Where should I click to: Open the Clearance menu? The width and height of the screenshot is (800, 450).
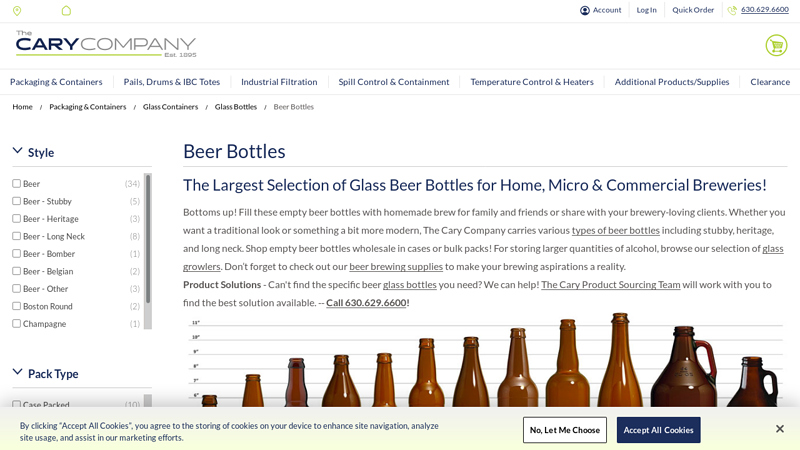(x=770, y=82)
